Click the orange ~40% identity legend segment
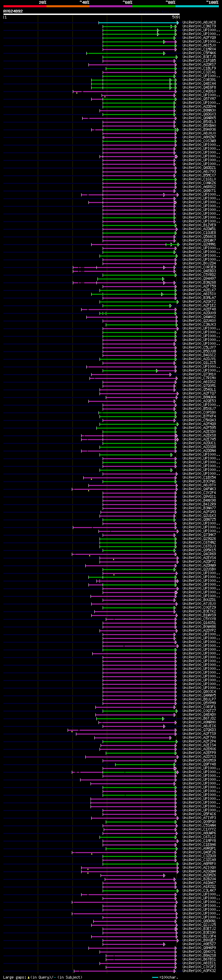The height and width of the screenshot is (980, 222). 68,6
